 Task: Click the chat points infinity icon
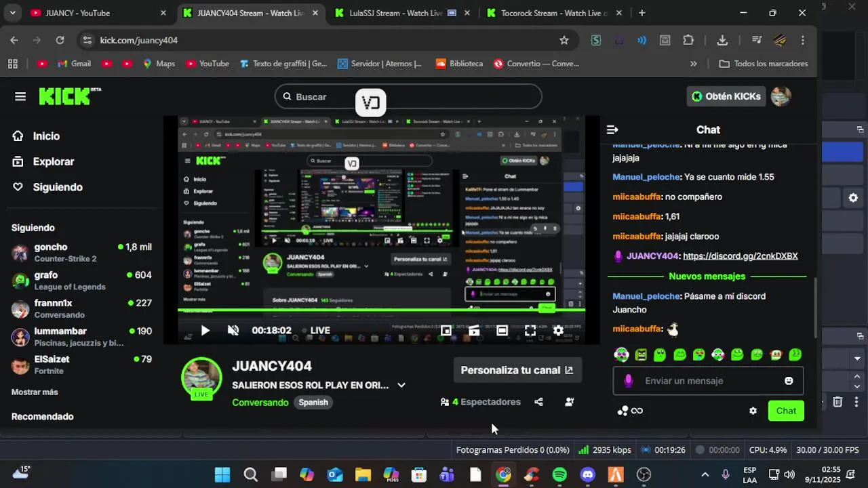630,411
